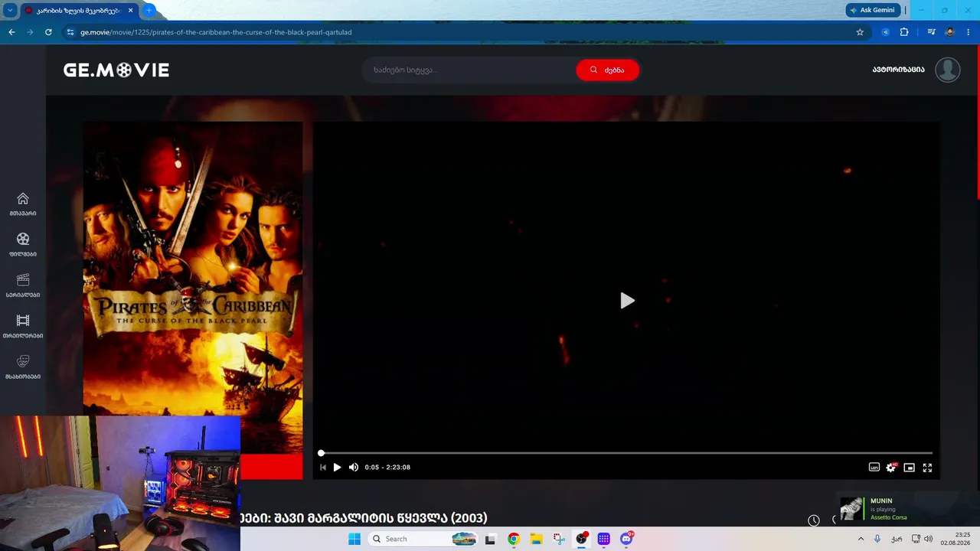Click the microphone icon in system tray

click(x=877, y=539)
